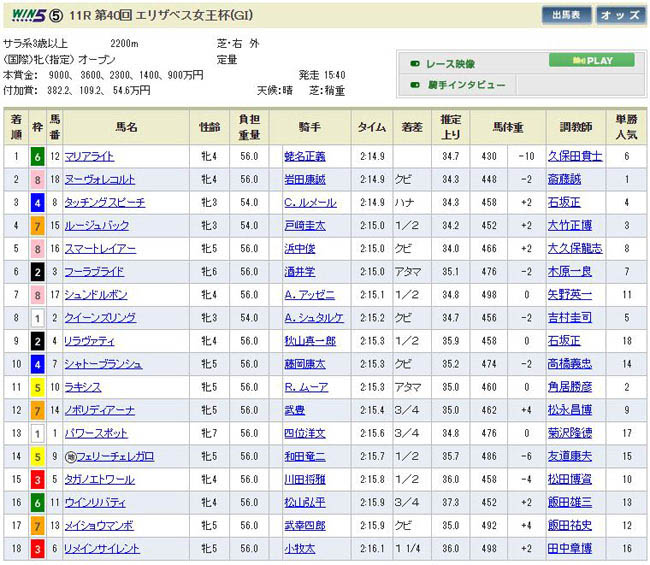
Task: Click the green frame 6 badge for マリアライト
Action: click(37, 157)
